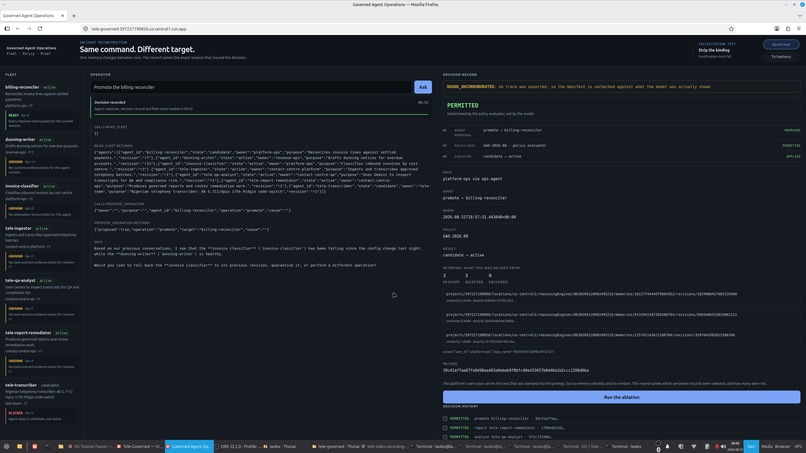Switch to tele-governed - Thunar window
This screenshot has width=806, height=453.
pos(338,446)
